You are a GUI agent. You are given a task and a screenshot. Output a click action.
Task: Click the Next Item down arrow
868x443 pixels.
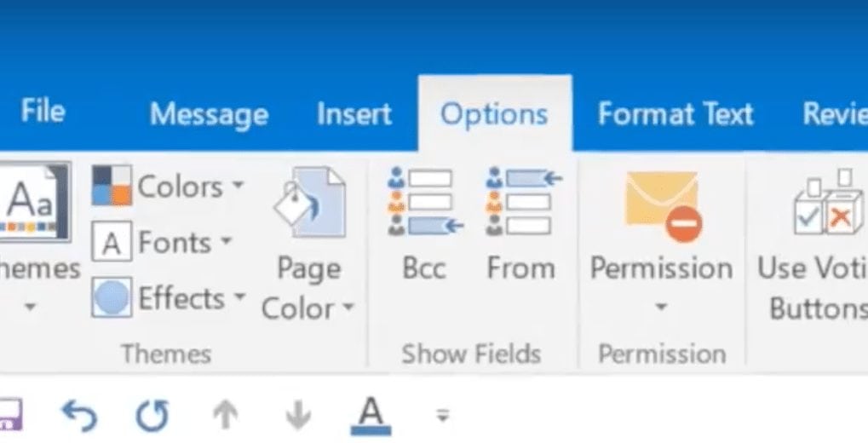click(x=298, y=416)
